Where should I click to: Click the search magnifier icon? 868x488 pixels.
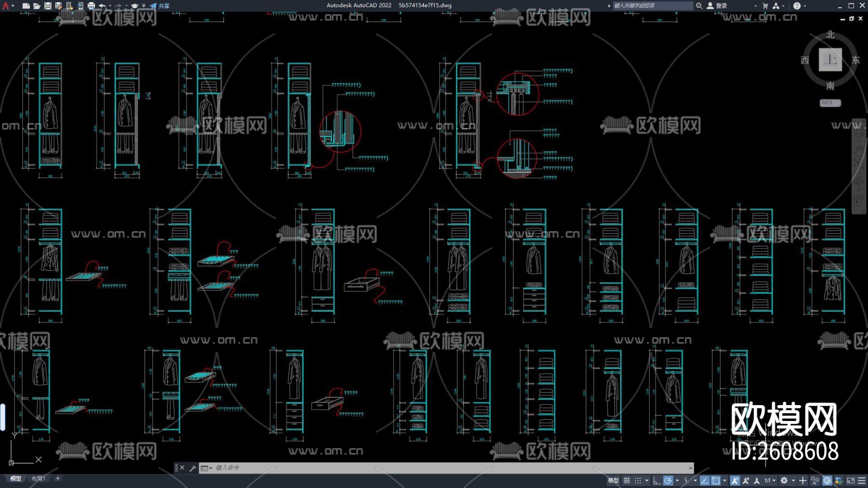699,6
